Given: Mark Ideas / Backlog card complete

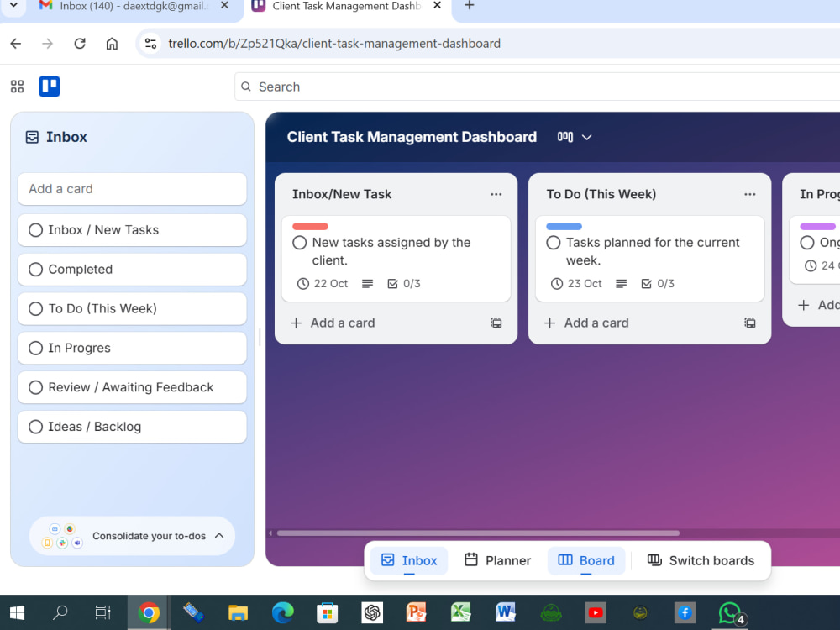Looking at the screenshot, I should pos(36,427).
